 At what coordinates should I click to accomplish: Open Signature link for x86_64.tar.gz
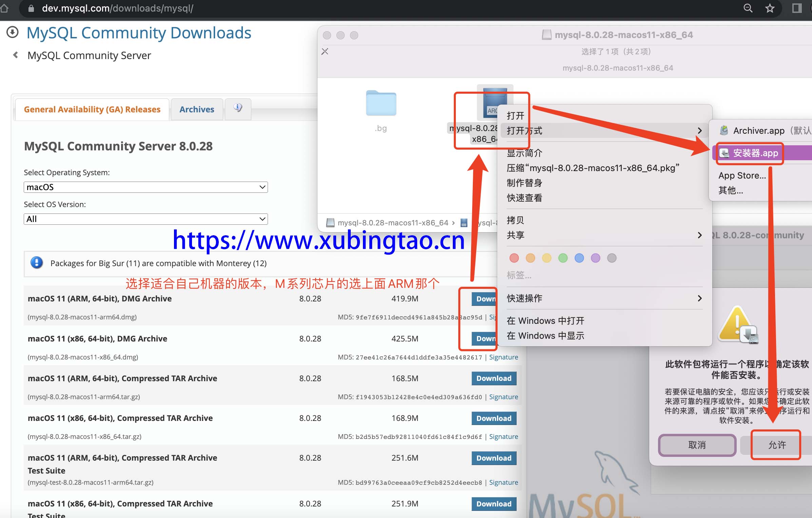click(x=503, y=437)
